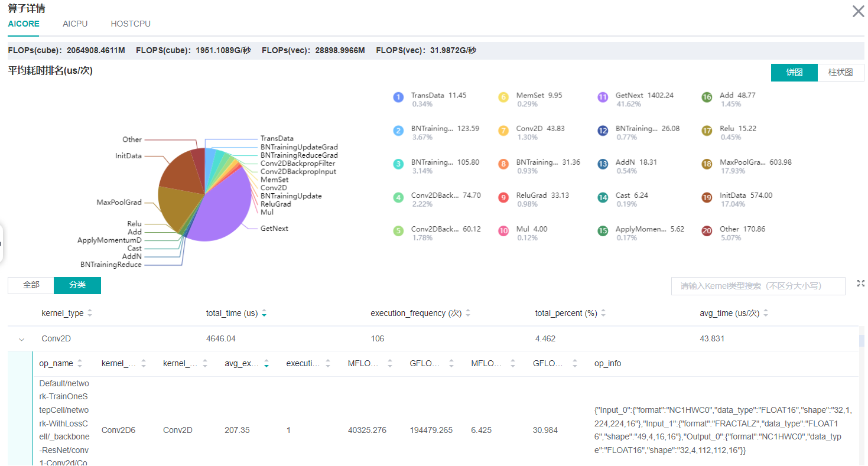Click the fullscreen expand icon beside search

tap(860, 284)
